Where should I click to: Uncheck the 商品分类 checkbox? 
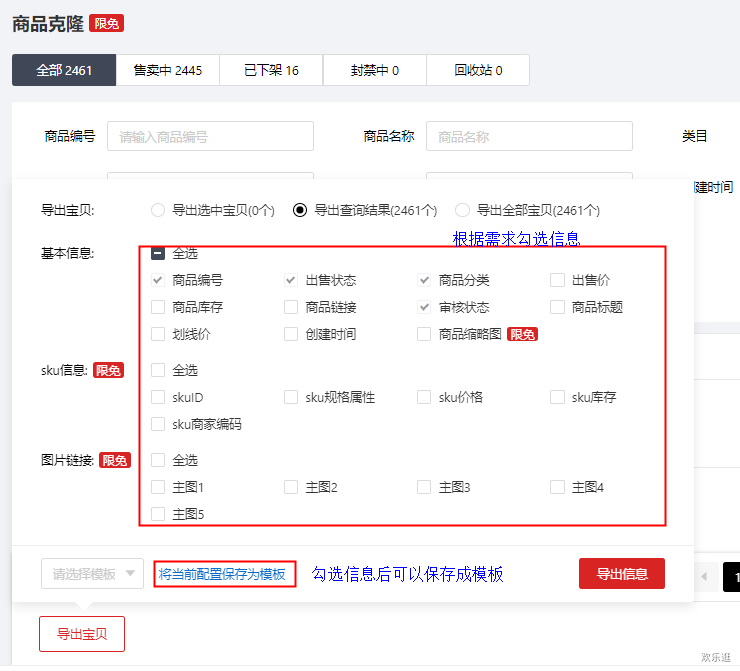click(x=424, y=280)
